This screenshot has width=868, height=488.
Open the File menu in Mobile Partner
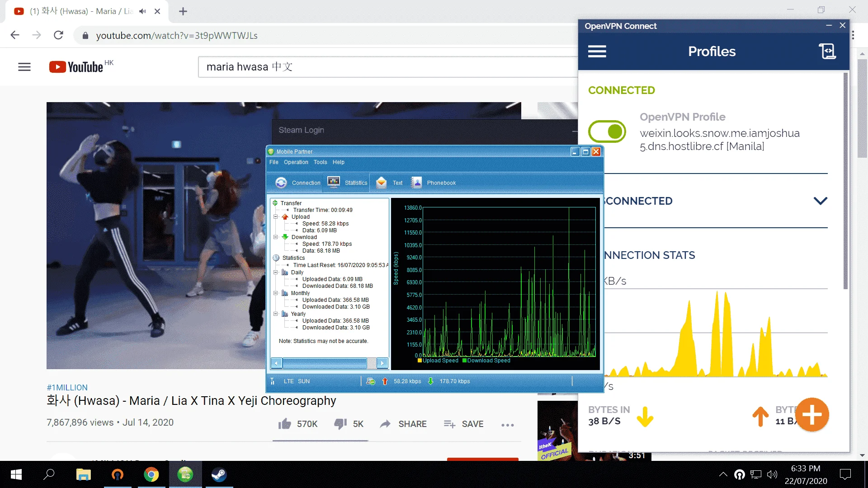pos(274,162)
